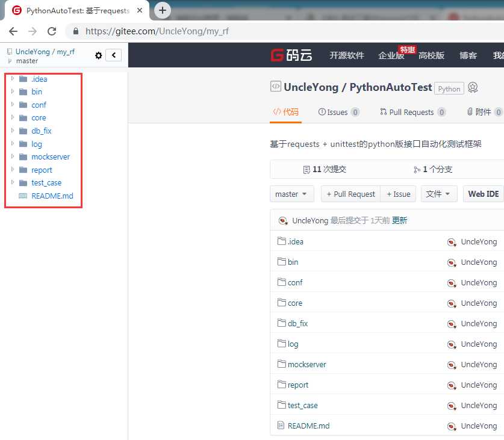This screenshot has height=440, width=504.
Task: Open 企业版 in top navigation
Action: [x=391, y=55]
